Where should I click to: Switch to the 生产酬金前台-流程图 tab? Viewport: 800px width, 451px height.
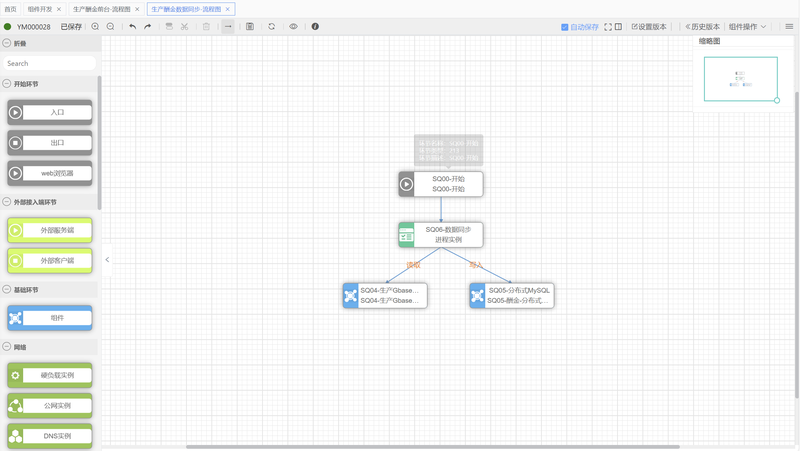coord(101,9)
